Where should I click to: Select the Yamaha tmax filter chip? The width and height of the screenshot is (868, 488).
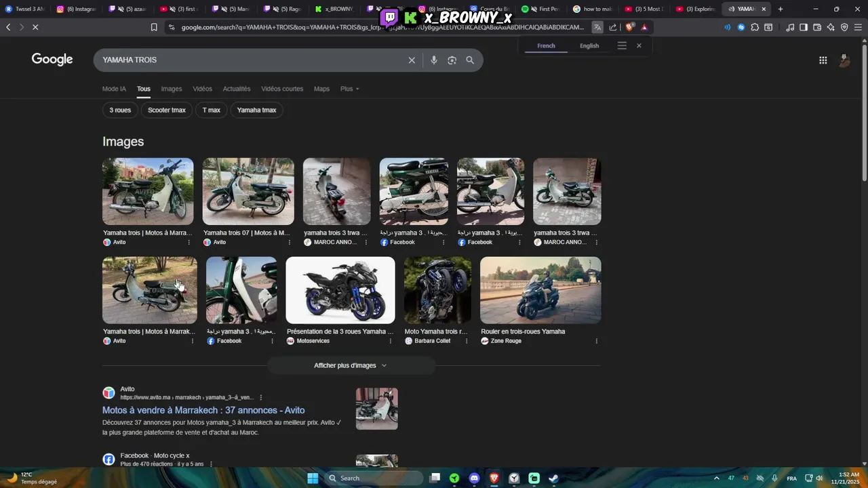click(x=256, y=110)
